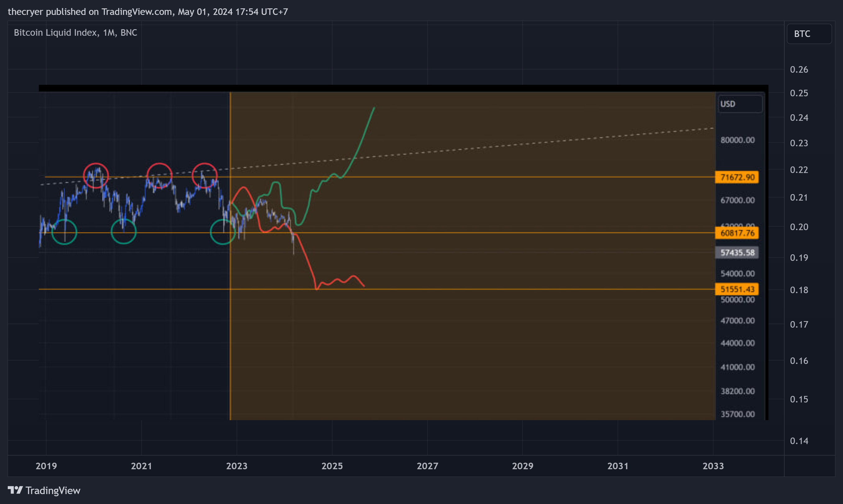The image size is (843, 504).
Task: Click the 2027 label on the time axis
Action: pos(428,466)
